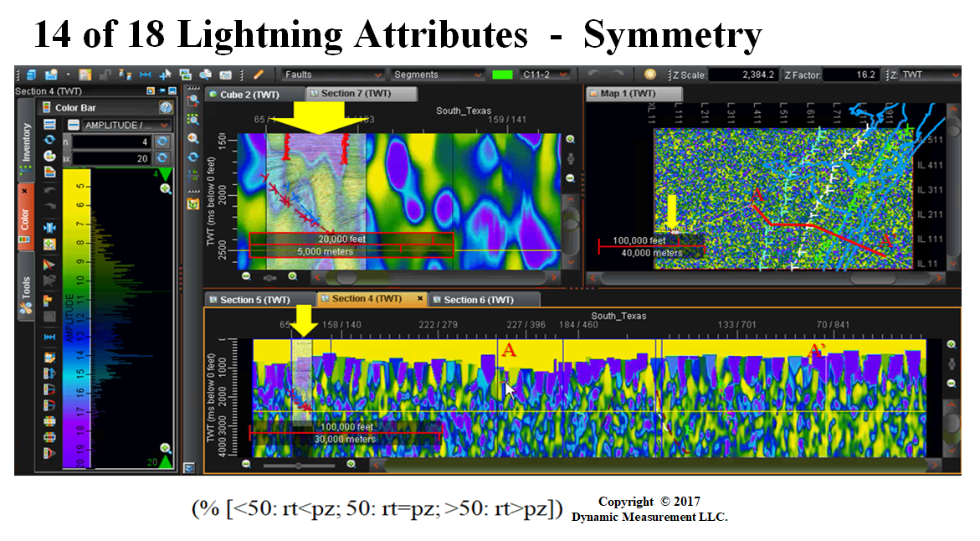
Task: Click top green triangle color bar slider
Action: pos(165,174)
